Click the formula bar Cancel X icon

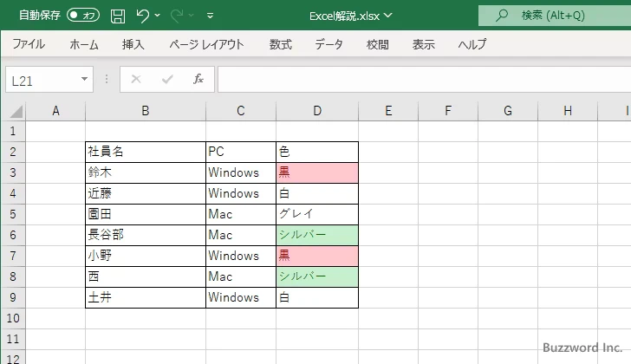pyautogui.click(x=136, y=79)
